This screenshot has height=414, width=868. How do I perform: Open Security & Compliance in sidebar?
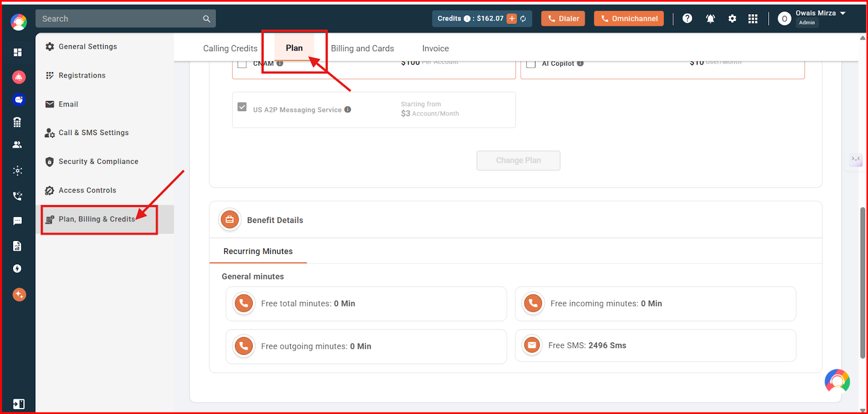[105, 162]
